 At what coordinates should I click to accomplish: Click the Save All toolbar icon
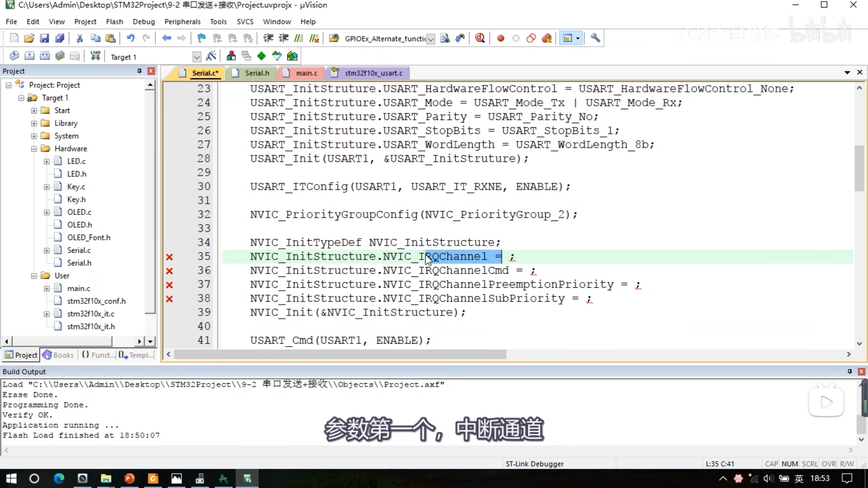tap(60, 38)
